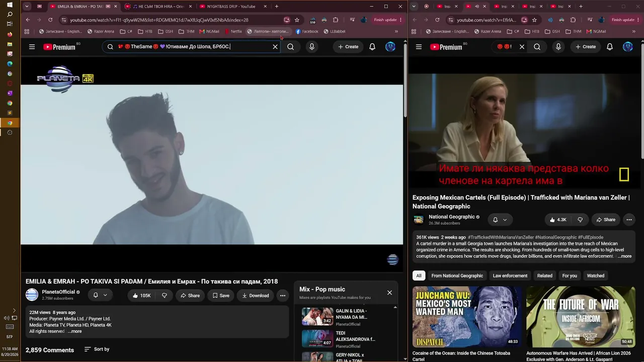The image size is (644, 362).
Task: Click YouTube Premium logo in left window
Action: 60,47
